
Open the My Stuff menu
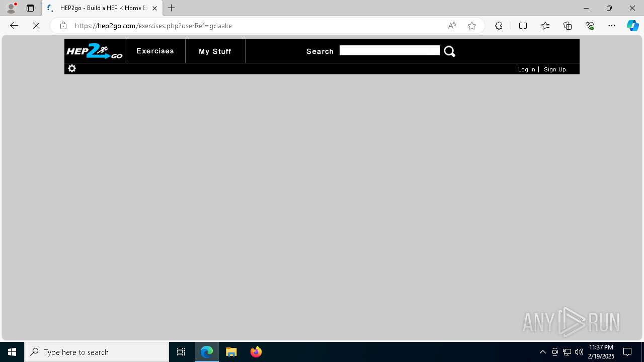(215, 51)
